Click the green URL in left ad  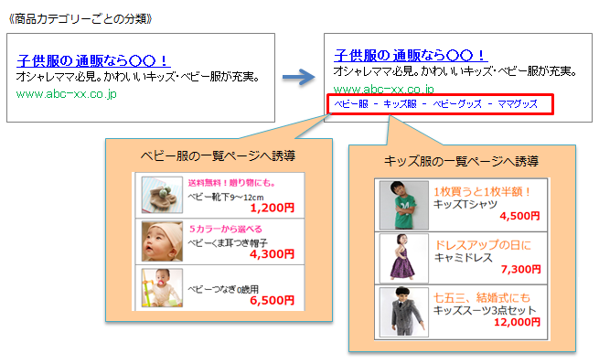[67, 94]
